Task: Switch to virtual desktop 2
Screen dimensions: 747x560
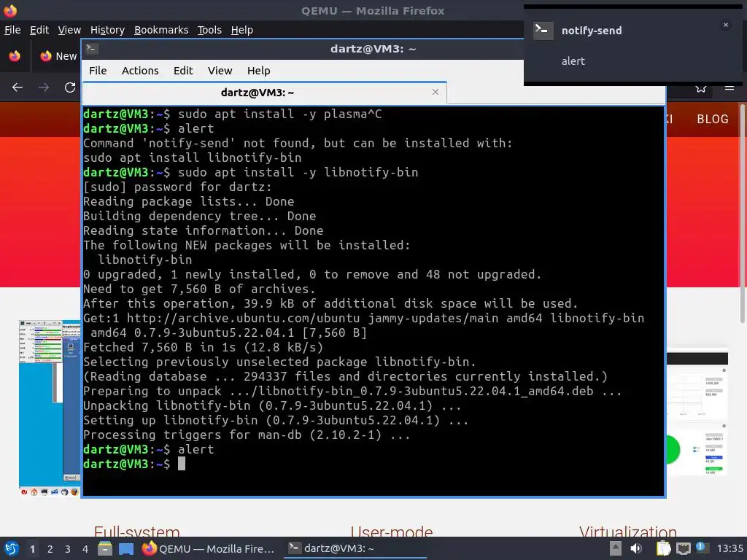Action: tap(50, 549)
